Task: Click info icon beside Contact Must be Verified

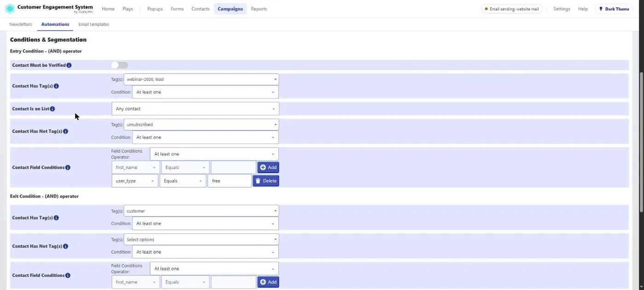Action: [69, 65]
